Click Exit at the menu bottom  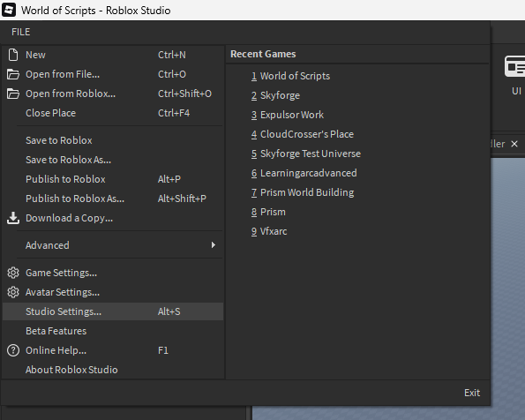pos(472,393)
